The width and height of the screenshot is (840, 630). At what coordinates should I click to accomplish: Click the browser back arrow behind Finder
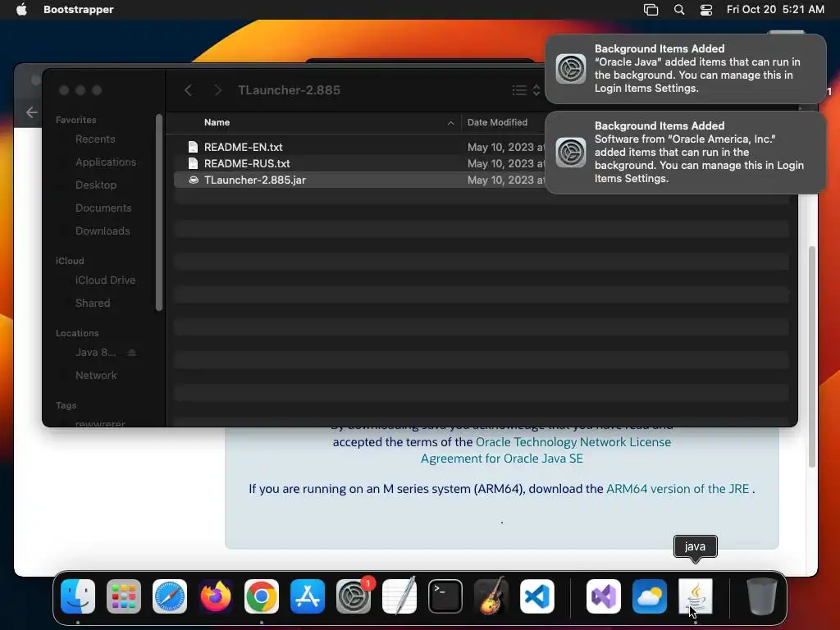[x=32, y=112]
